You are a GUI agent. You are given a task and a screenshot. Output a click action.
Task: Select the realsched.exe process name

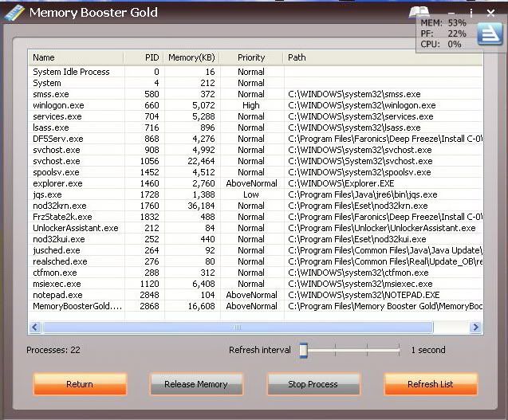(60, 261)
